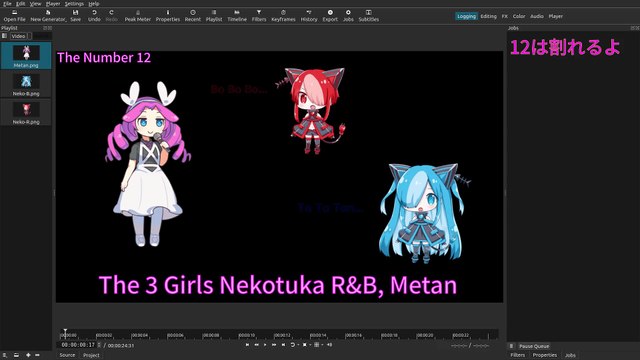Open the Settings menu
Screen dimensions: 640x360
point(74,3)
